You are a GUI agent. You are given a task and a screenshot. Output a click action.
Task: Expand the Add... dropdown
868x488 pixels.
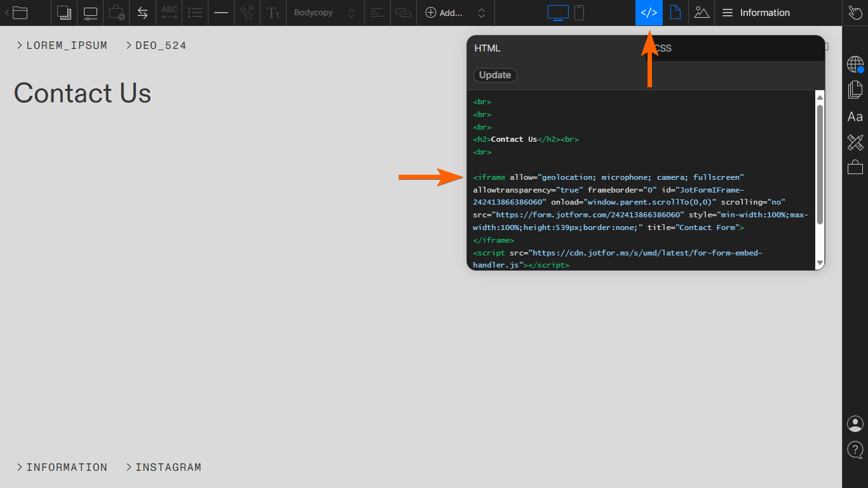coord(455,13)
